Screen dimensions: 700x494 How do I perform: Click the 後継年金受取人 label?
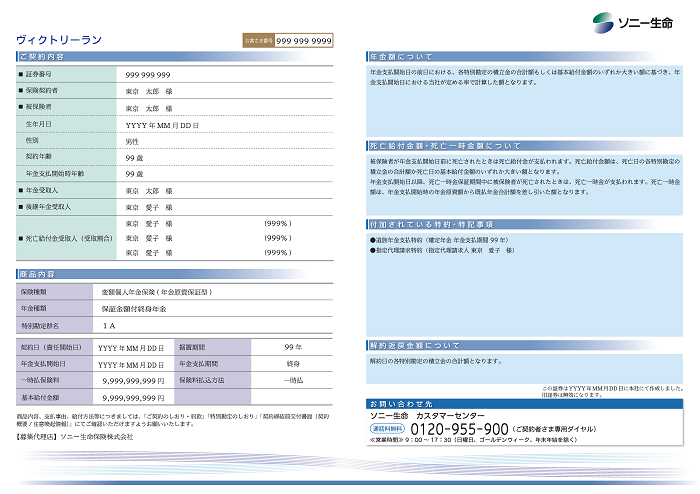click(48, 207)
